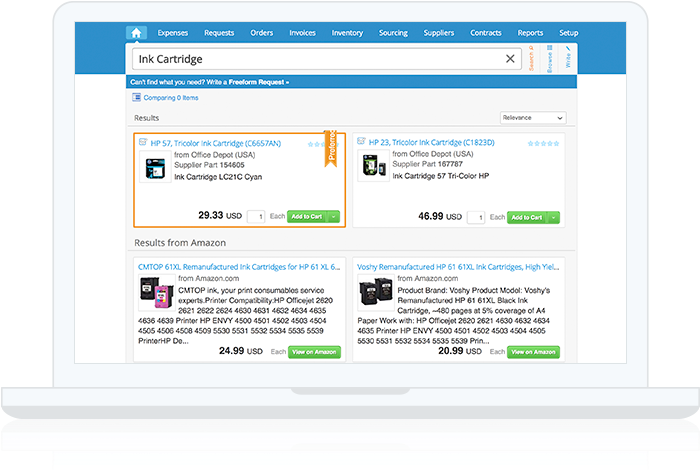This screenshot has width=700, height=470.
Task: Add the HP 57 cartridge to cart
Action: point(307,216)
